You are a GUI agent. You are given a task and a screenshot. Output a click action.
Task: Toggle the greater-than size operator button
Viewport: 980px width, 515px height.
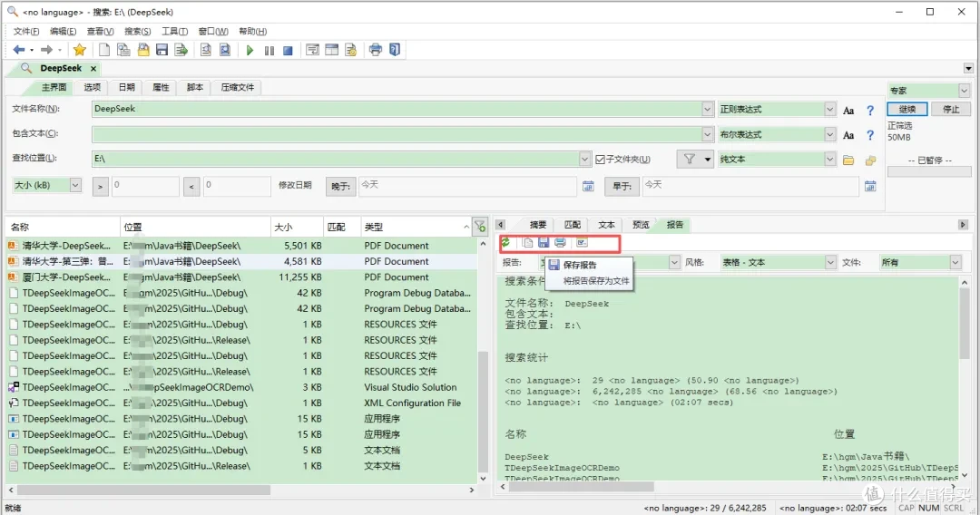point(100,186)
